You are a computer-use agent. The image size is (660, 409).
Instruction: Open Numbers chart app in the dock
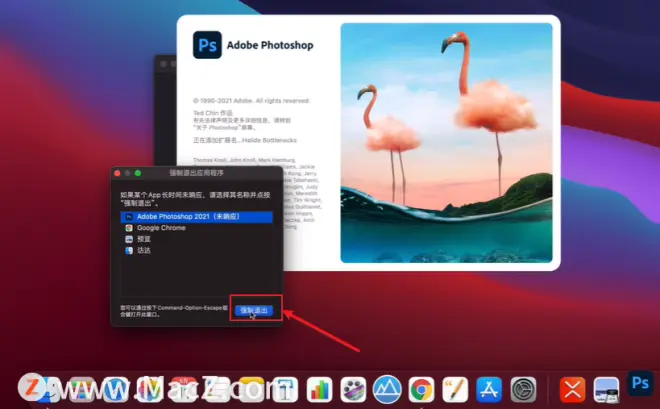tap(319, 390)
